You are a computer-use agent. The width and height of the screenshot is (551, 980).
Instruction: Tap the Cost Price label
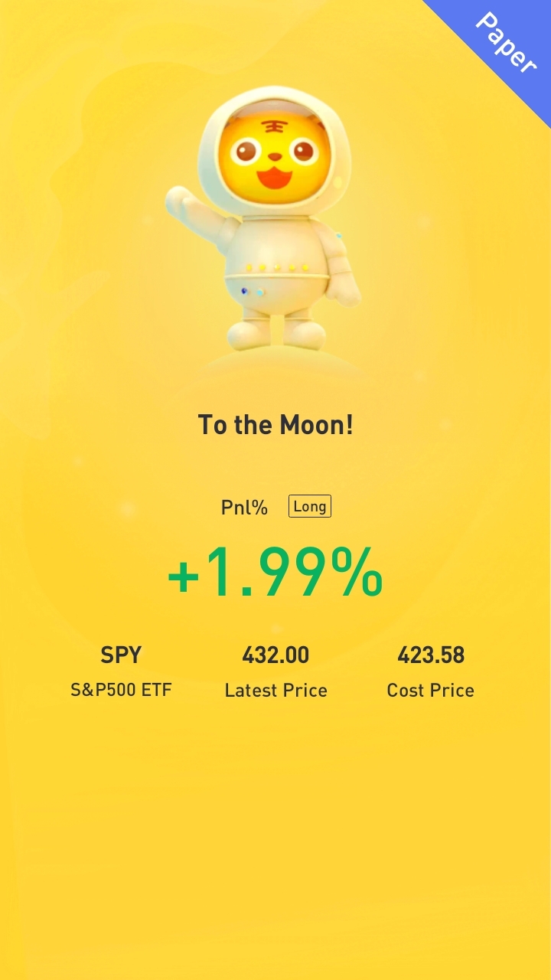point(431,691)
